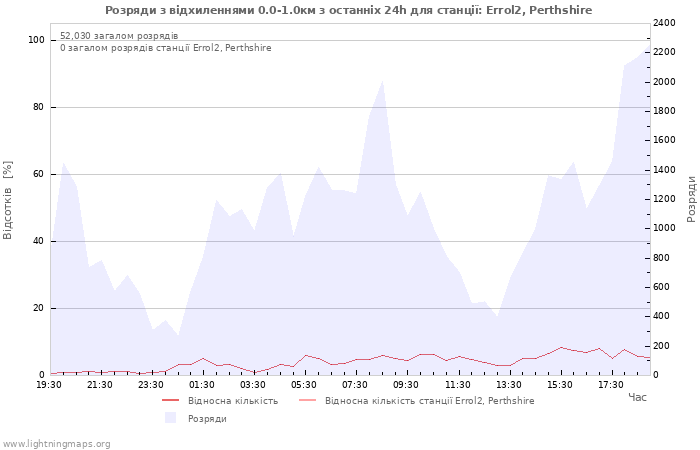
Task: Click the 52,030 загалом розрядів label
Action: (119, 36)
